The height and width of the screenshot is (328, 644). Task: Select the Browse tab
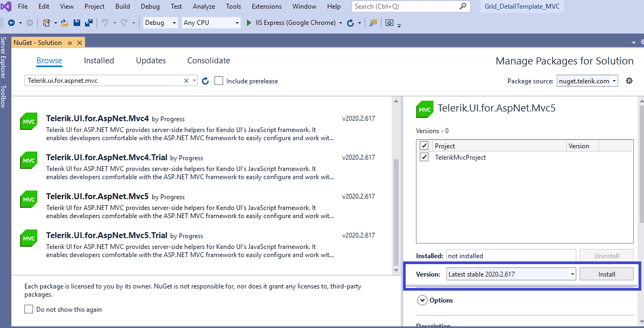click(49, 61)
